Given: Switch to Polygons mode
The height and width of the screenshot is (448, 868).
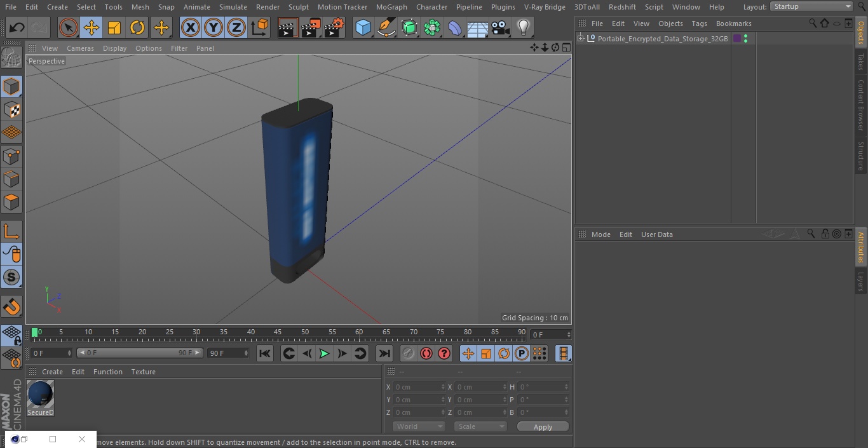Looking at the screenshot, I should click(x=11, y=202).
